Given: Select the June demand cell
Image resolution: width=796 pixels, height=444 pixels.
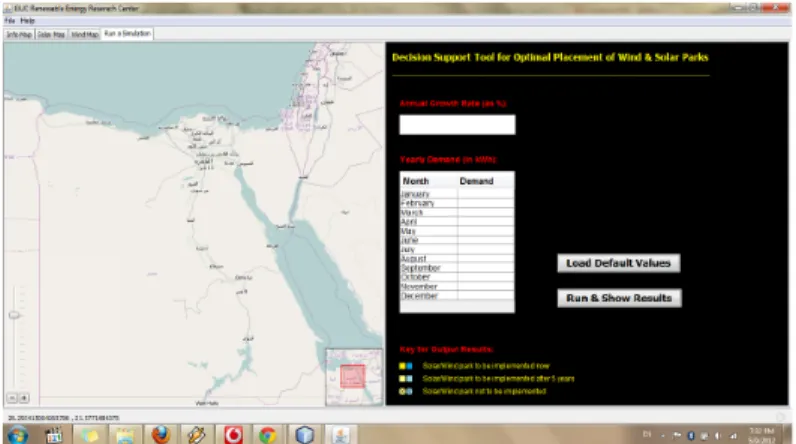Looking at the screenshot, I should pos(486,240).
